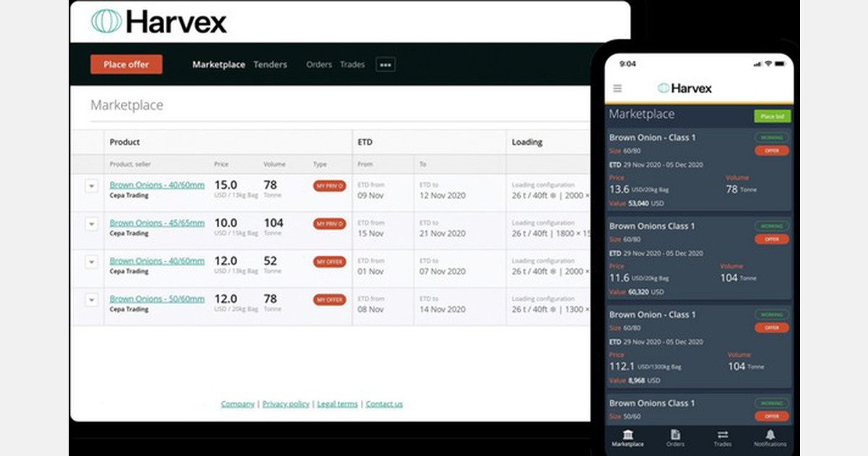Expand the Brown Onions 45/65mm row

tap(91, 224)
